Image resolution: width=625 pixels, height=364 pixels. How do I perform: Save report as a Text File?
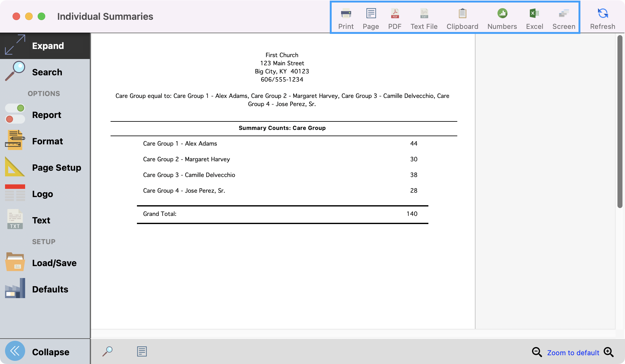(424, 17)
